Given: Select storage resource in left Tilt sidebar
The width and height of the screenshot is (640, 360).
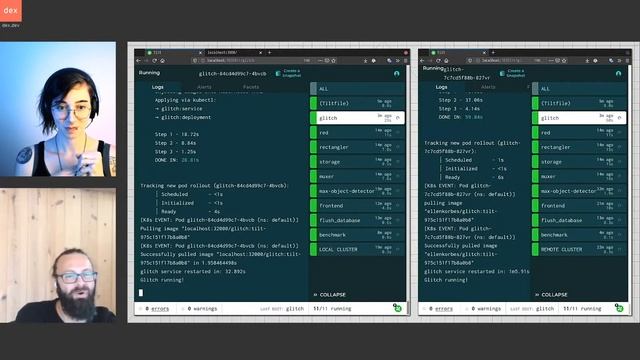Looking at the screenshot, I should pos(358,162).
